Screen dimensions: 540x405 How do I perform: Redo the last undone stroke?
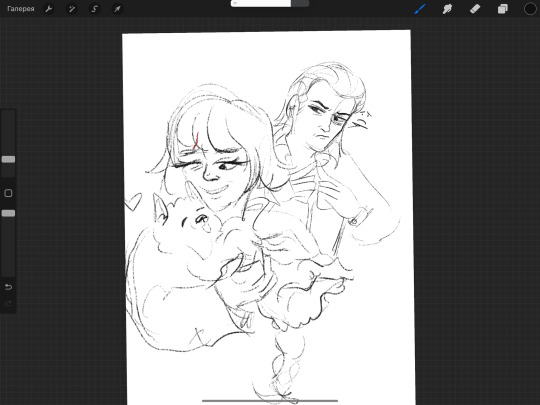(x=8, y=303)
